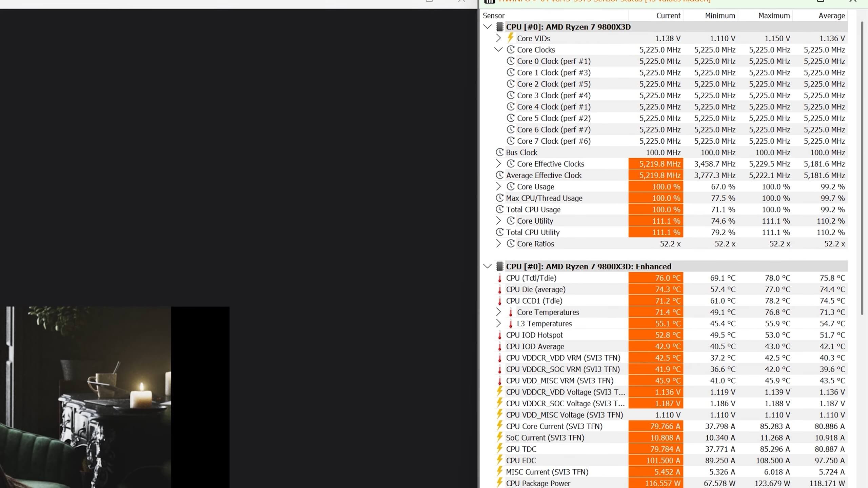
Task: Click the clock icon beside Core Clocks
Action: point(510,49)
